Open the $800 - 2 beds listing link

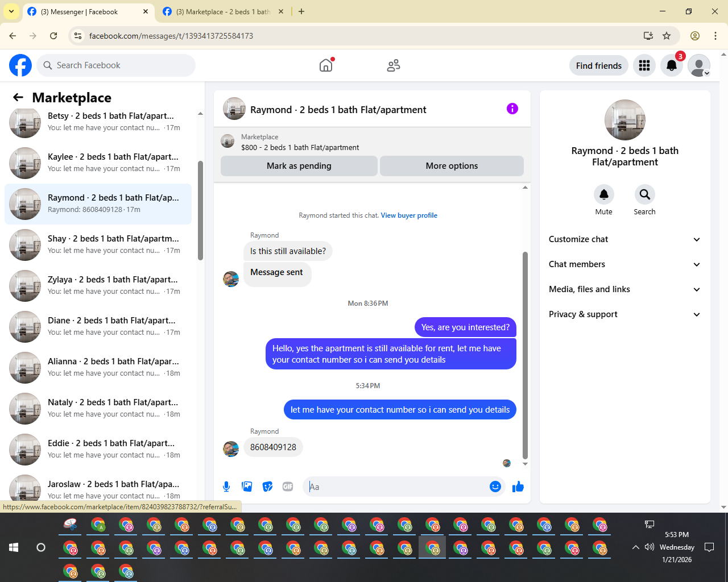point(300,147)
